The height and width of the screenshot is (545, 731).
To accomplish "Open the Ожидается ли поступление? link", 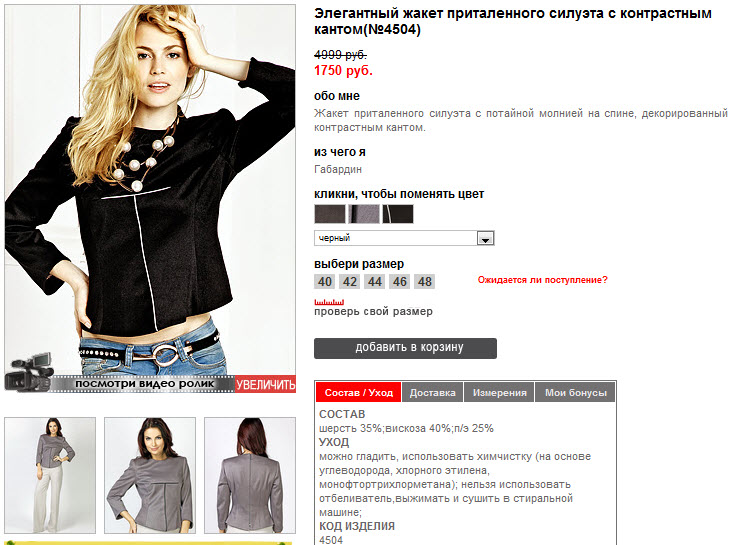I will (x=543, y=280).
